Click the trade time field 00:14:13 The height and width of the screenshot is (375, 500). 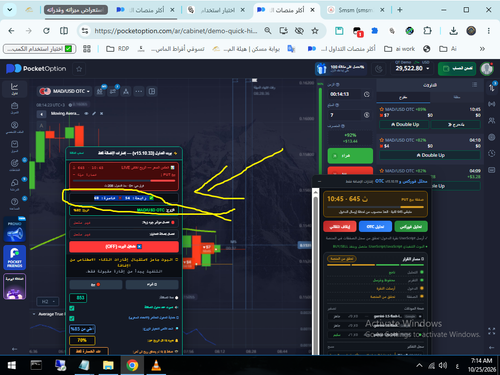tap(344, 94)
